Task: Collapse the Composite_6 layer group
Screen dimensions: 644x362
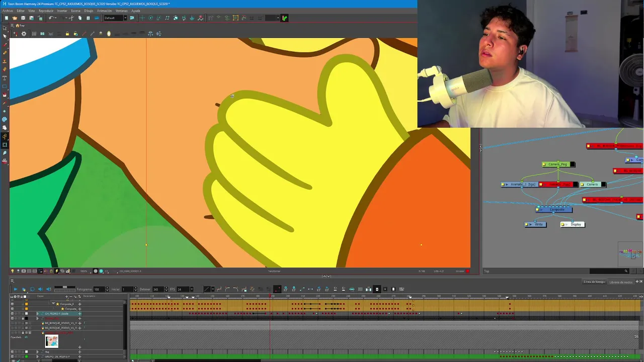Action: [x=53, y=304]
